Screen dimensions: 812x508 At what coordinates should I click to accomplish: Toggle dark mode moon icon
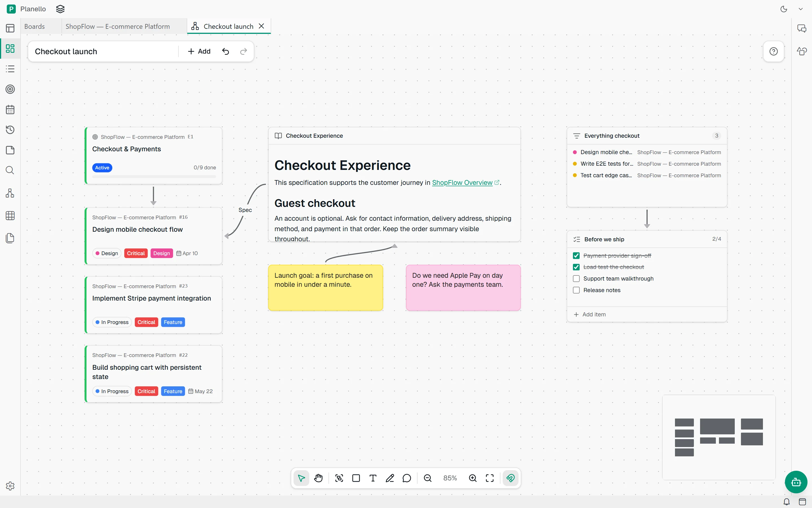coord(784,9)
